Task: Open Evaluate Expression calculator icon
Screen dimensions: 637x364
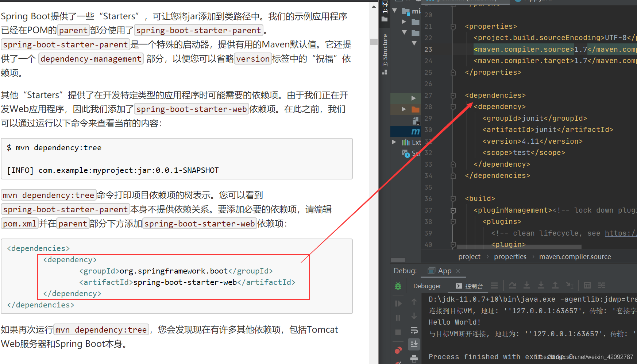Action: coord(587,285)
